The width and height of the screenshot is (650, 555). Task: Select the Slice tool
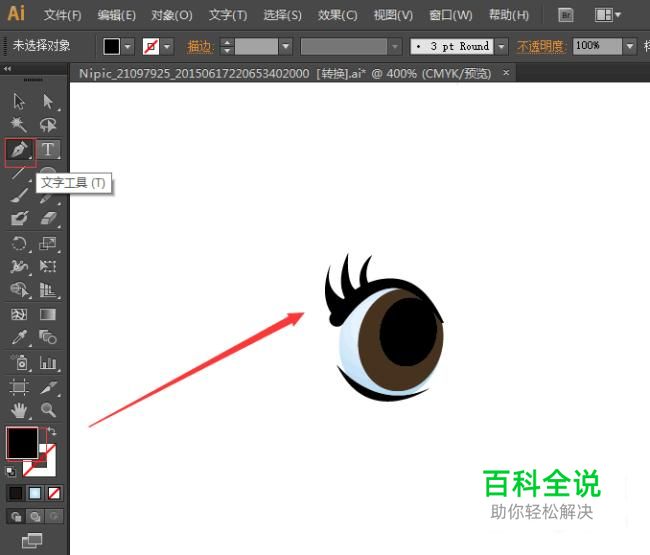pos(48,387)
